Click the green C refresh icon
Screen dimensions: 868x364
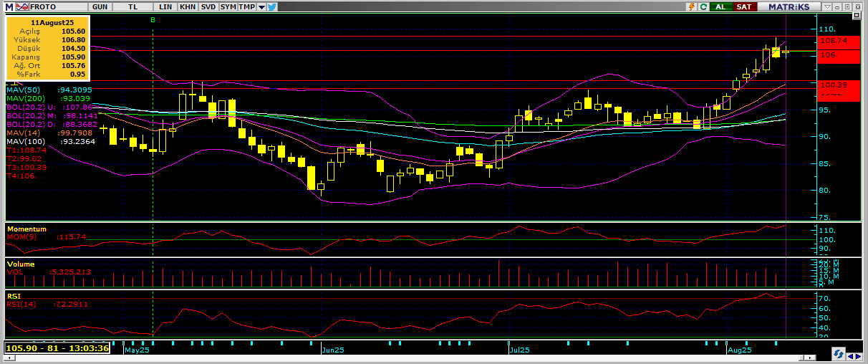(704, 6)
